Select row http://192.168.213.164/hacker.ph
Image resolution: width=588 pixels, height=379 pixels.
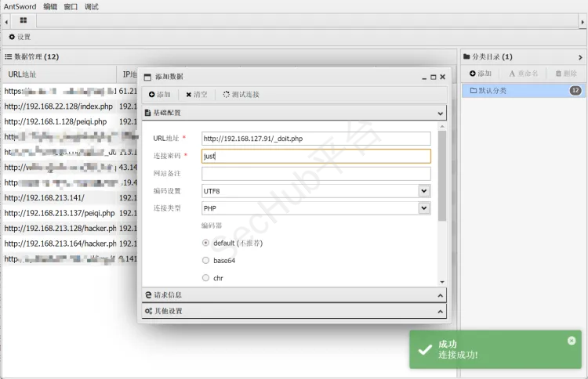(60, 244)
